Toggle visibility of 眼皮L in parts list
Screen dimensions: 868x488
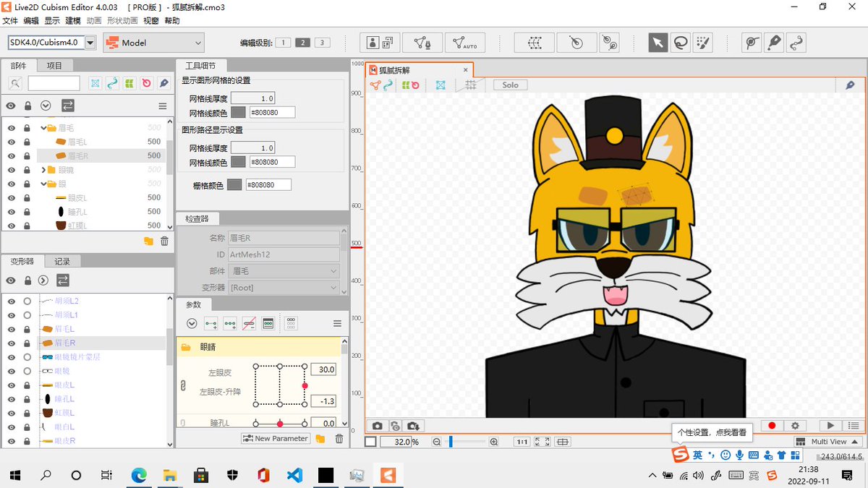[12, 197]
